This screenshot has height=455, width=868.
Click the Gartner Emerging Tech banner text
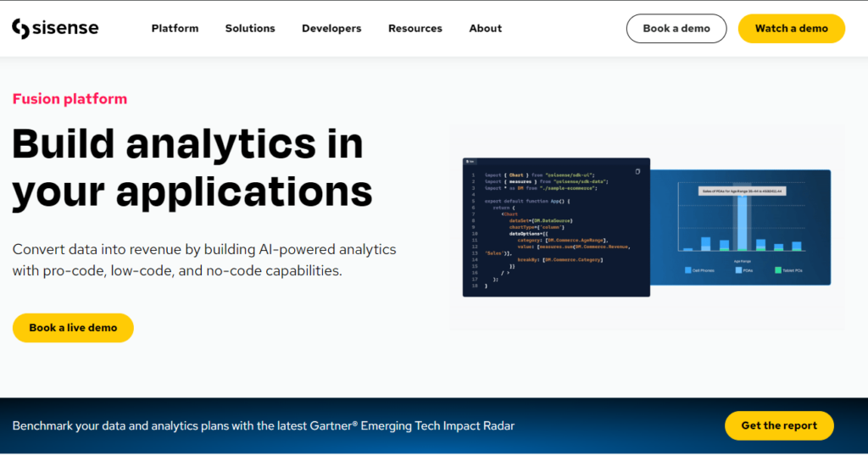click(x=264, y=425)
